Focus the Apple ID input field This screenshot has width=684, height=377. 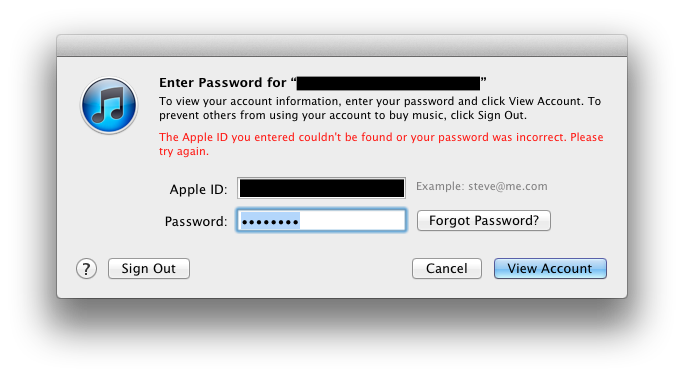pos(321,188)
